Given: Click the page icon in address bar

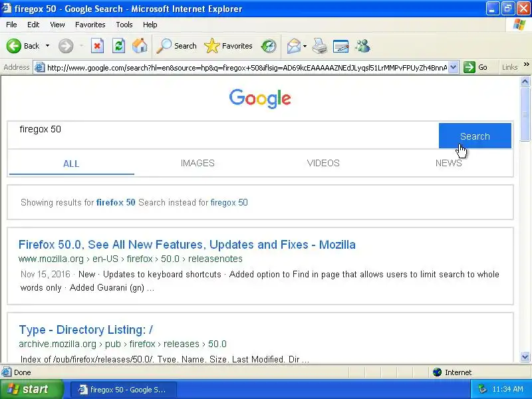Looking at the screenshot, I should (x=40, y=67).
